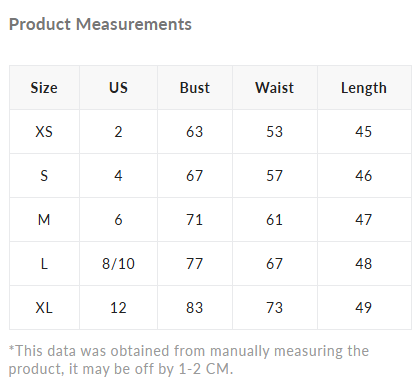Click the Waist column header
419x377 pixels.
point(275,88)
